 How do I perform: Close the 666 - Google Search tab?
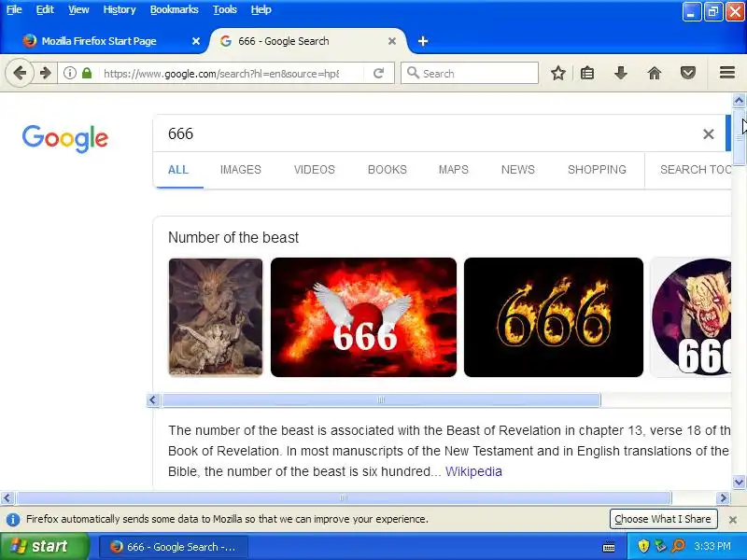click(391, 41)
